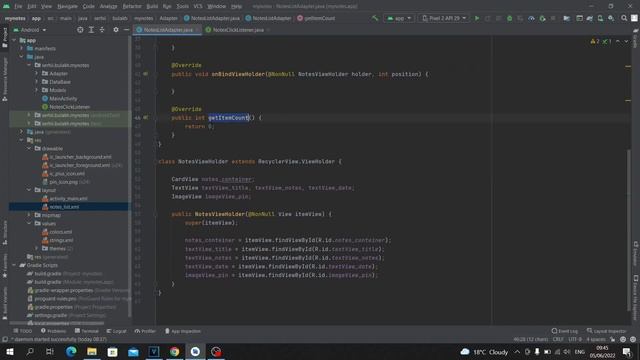
Task: Open the Pixel 2 API 29 device dropdown
Action: click(444, 18)
